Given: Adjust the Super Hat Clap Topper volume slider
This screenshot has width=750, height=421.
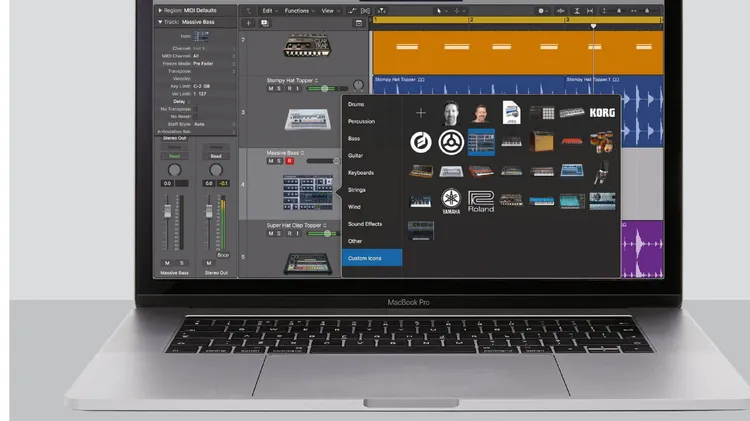Looking at the screenshot, I should click(327, 233).
